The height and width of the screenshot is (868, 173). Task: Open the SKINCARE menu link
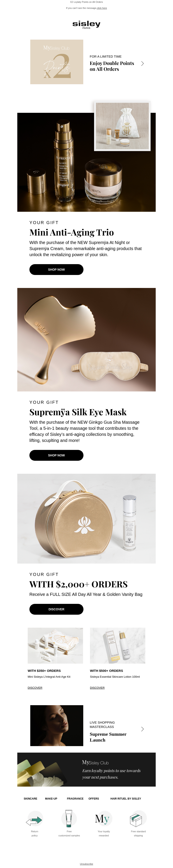click(30, 798)
